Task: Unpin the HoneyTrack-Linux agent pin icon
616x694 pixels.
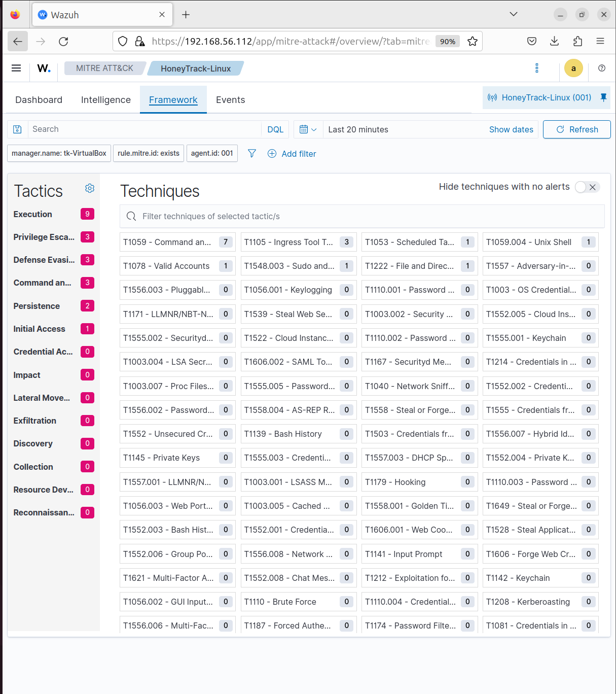Action: (x=603, y=97)
